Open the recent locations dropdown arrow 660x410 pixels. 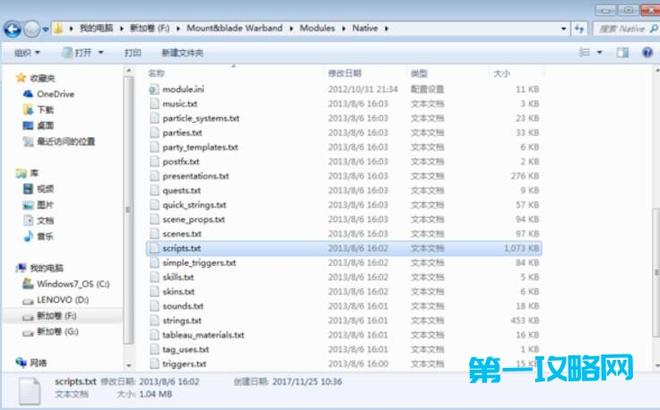[x=45, y=29]
